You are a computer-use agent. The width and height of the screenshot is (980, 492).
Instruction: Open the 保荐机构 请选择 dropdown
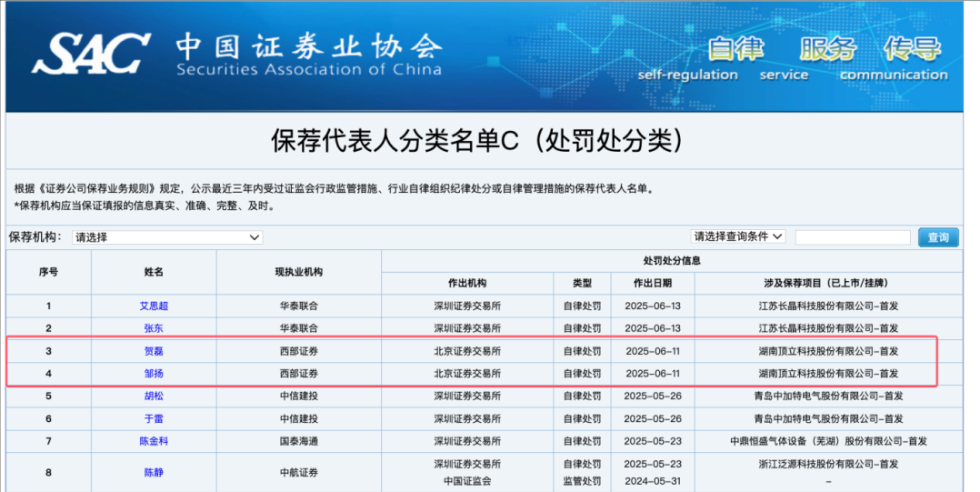167,237
